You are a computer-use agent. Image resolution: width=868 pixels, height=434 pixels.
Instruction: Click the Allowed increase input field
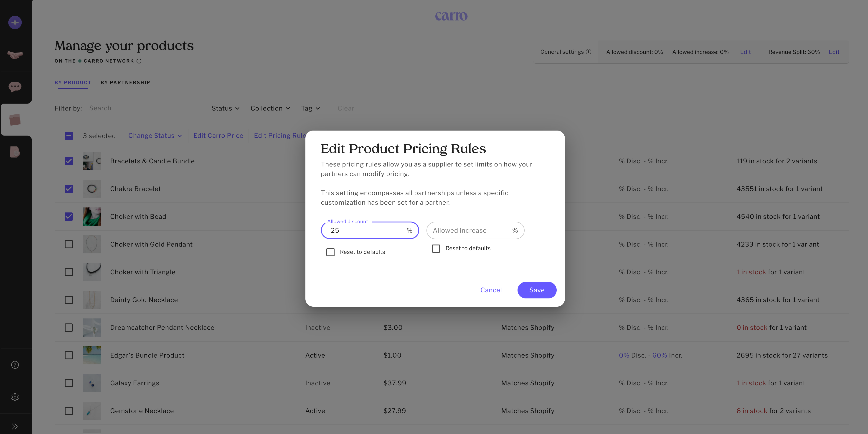click(x=470, y=231)
